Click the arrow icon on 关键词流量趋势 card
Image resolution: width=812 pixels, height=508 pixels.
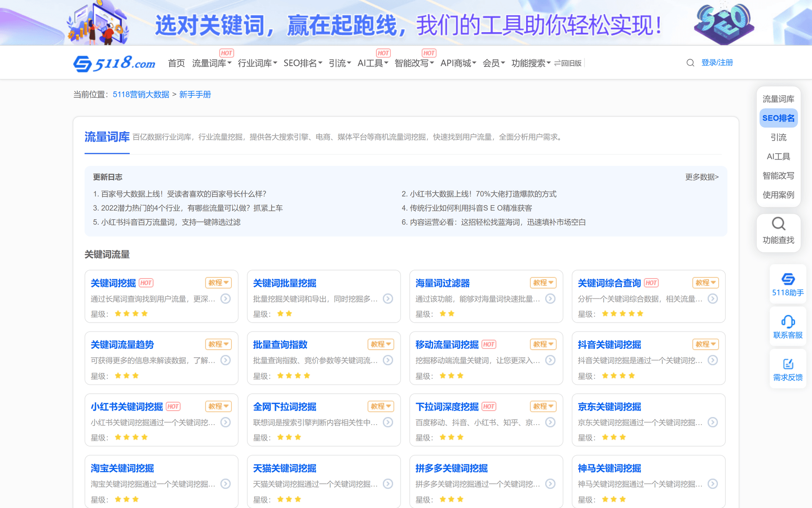tap(226, 360)
